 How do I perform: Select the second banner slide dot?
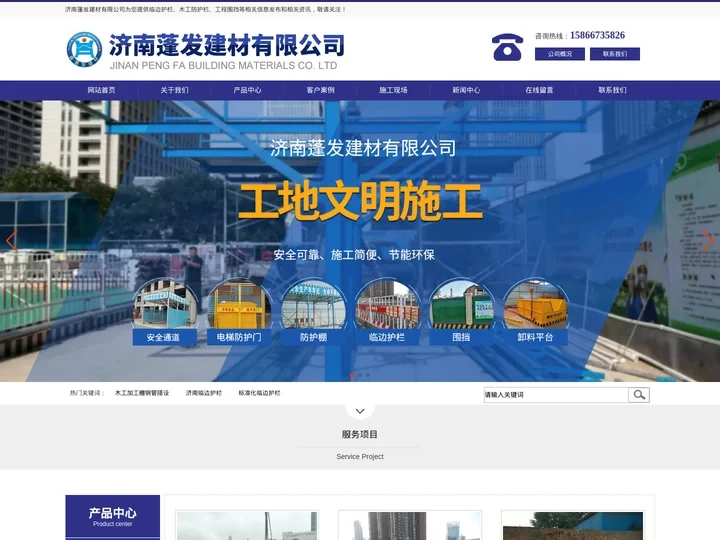pos(360,375)
